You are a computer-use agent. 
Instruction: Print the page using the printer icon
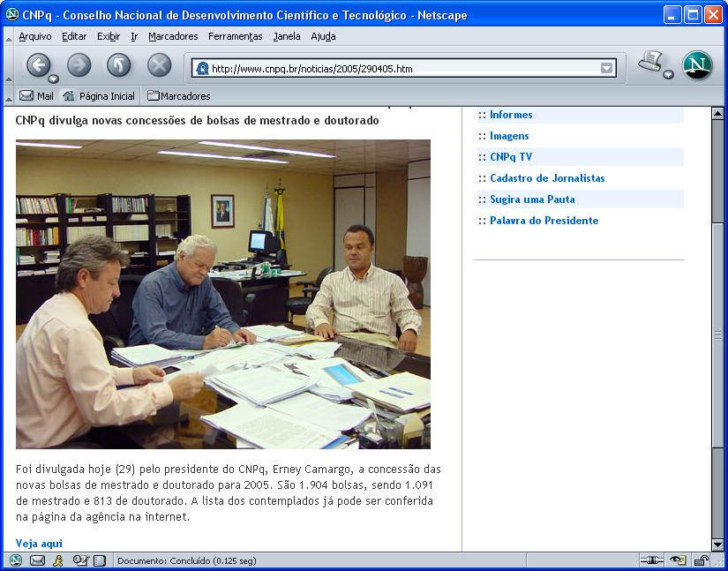coord(650,61)
